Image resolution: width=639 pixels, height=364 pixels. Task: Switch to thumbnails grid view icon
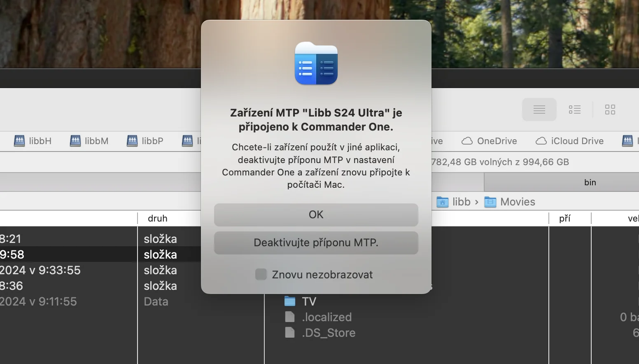(610, 110)
